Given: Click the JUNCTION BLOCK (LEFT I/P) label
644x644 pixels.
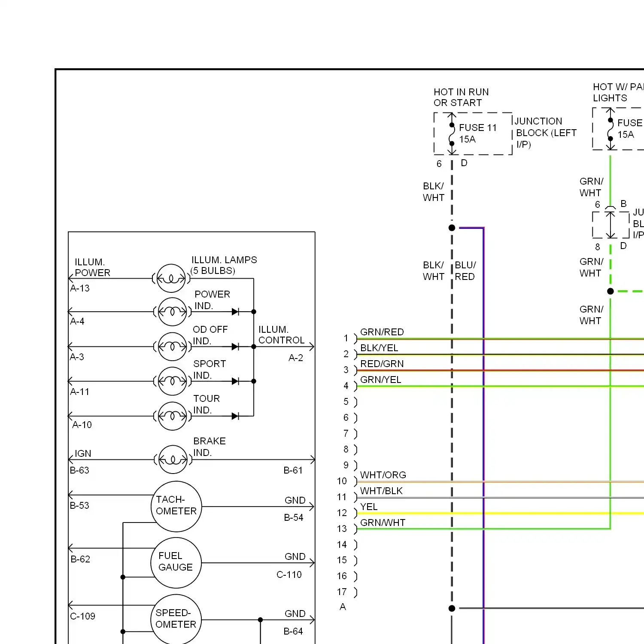Looking at the screenshot, I should click(546, 133).
